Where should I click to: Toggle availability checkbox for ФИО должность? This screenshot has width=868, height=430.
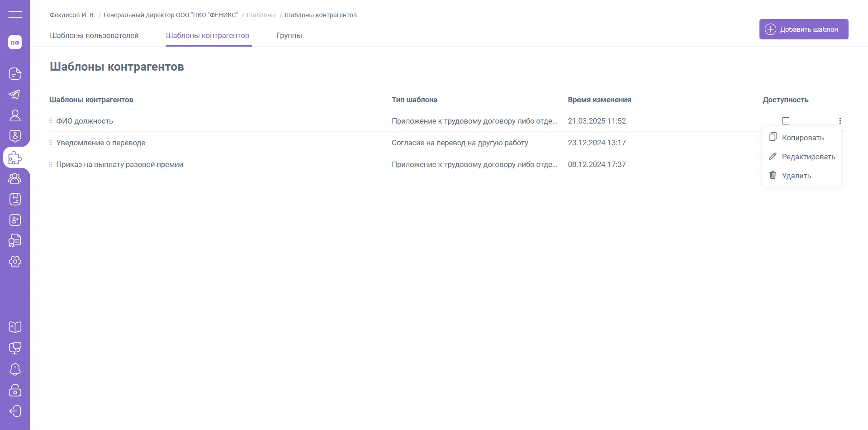[x=786, y=121]
